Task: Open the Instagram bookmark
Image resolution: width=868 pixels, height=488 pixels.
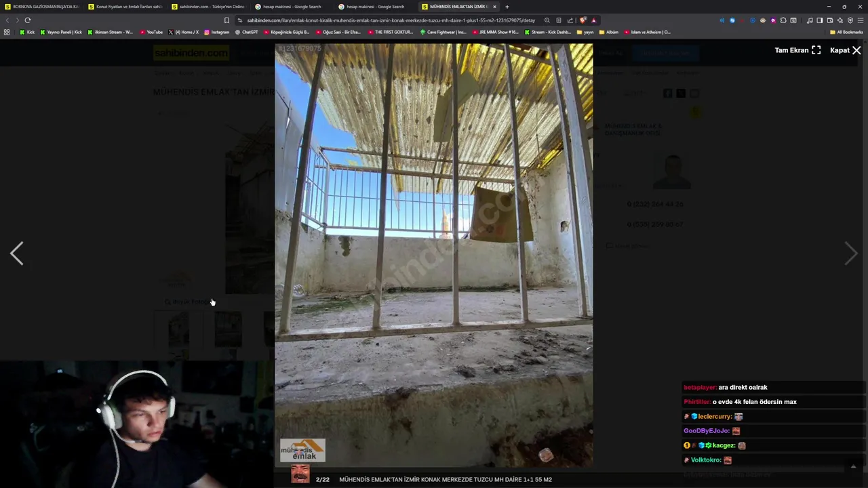Action: click(x=216, y=32)
